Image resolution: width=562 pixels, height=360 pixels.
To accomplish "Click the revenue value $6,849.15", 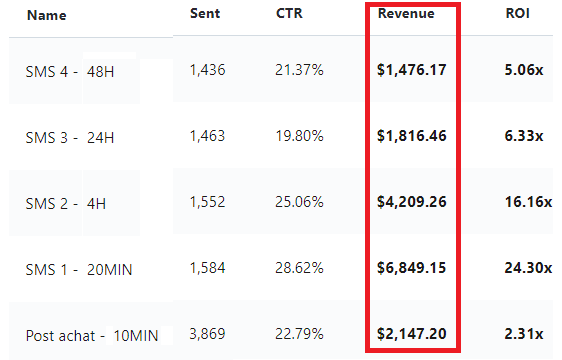I will click(412, 268).
